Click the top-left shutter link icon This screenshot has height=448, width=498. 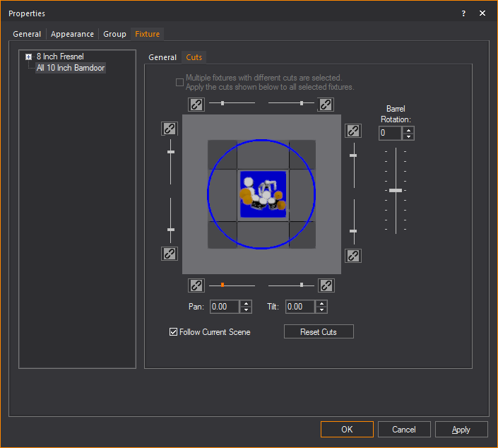196,105
